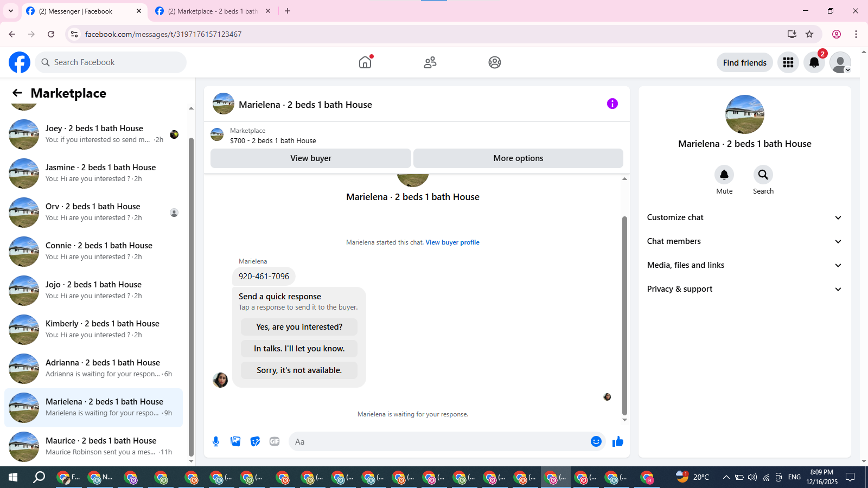
Task: Go to the Home feed icon
Action: point(365,62)
